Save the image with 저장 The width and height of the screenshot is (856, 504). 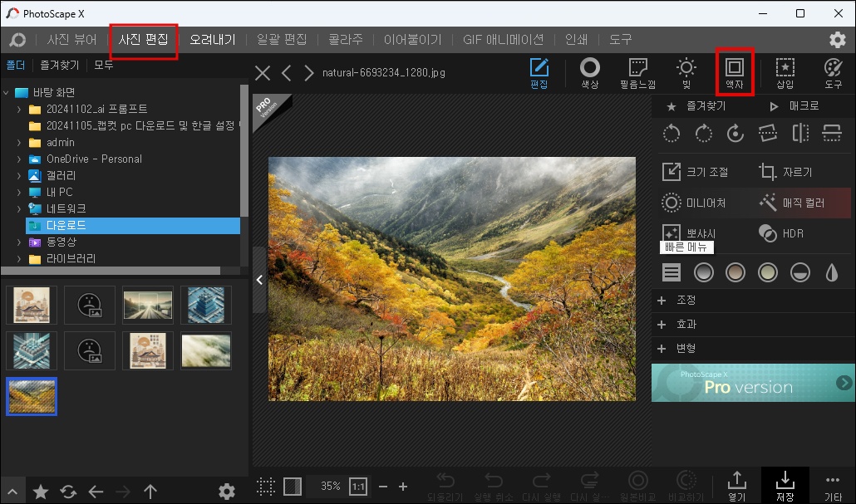(785, 485)
